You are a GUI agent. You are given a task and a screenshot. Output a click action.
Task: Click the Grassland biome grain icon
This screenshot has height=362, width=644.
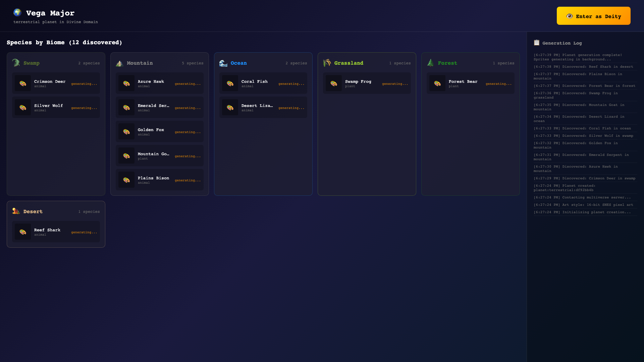point(327,63)
